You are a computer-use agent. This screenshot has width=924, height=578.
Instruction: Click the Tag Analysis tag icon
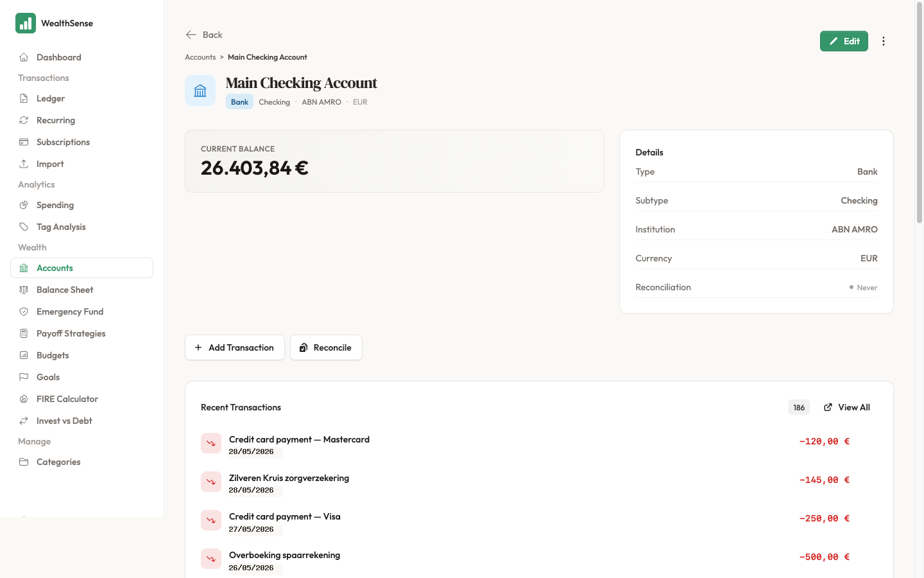click(24, 227)
